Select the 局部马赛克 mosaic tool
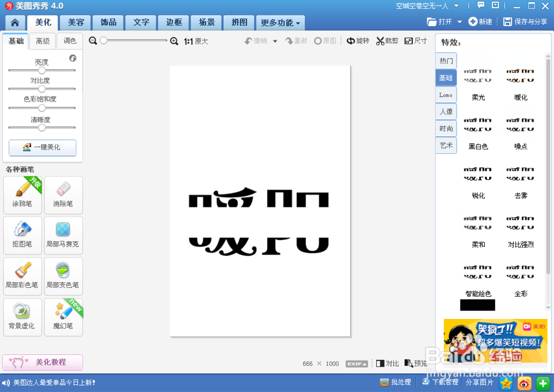554x392 pixels. 64,235
